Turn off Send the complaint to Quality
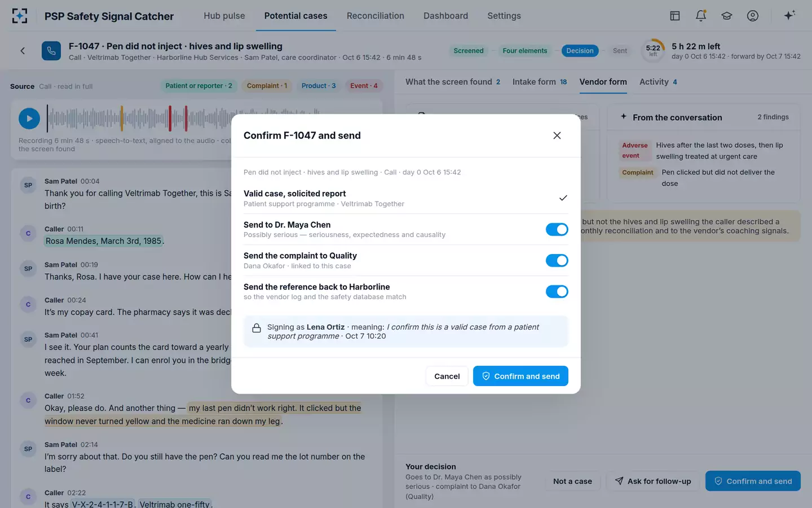The height and width of the screenshot is (508, 812). coord(557,260)
